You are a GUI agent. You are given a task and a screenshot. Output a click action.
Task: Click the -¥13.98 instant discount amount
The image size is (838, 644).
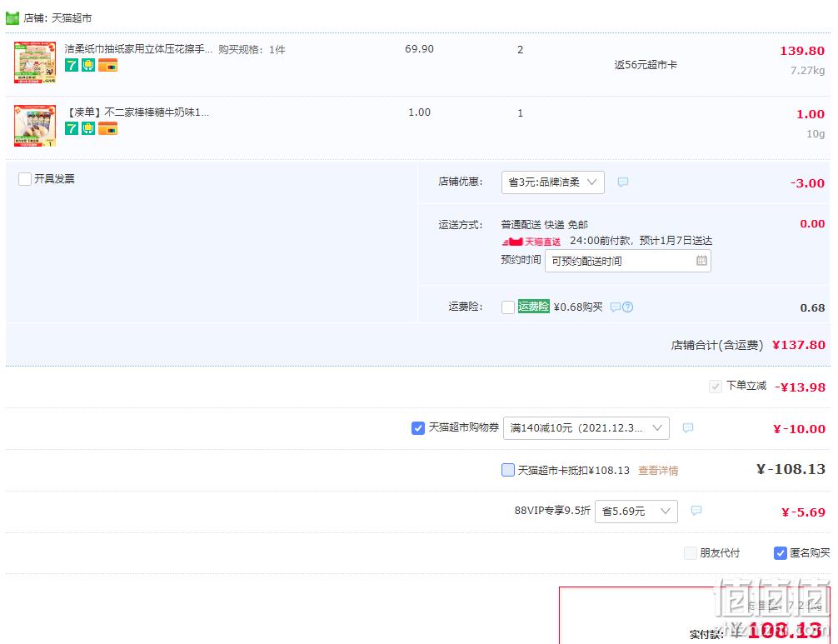[800, 387]
